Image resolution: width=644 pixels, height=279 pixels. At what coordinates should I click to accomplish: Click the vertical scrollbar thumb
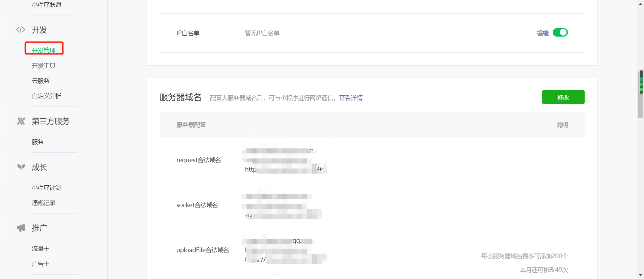pos(641,82)
